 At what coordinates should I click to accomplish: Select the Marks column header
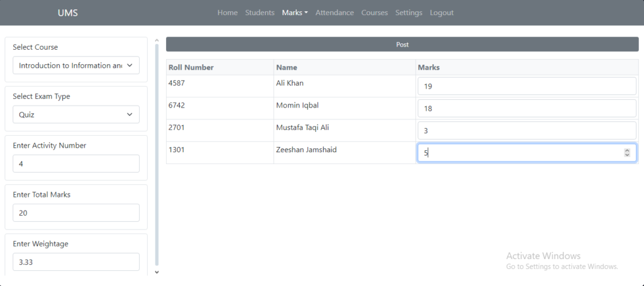tap(429, 67)
